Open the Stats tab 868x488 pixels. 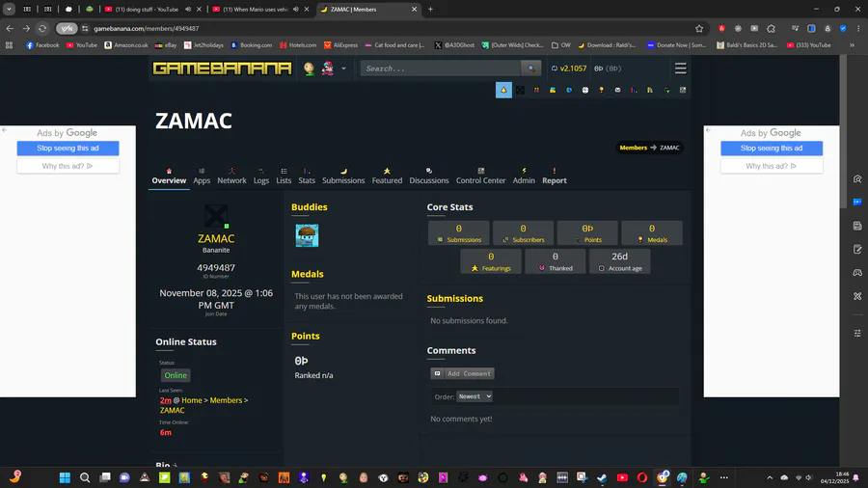point(307,176)
